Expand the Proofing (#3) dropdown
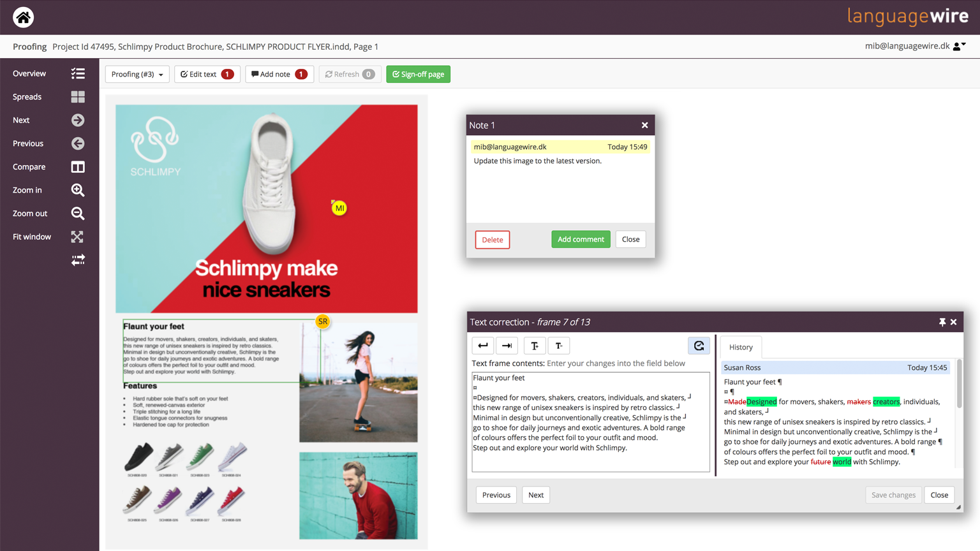The height and width of the screenshot is (551, 980). click(137, 75)
